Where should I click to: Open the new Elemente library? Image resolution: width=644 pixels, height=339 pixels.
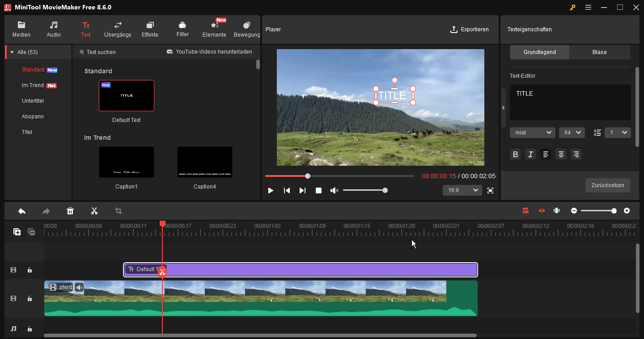point(214,29)
